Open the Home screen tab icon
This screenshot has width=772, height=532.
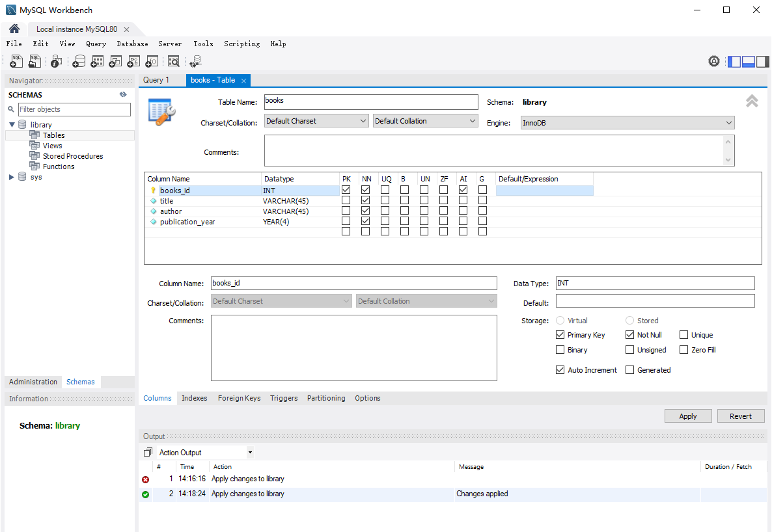[x=14, y=29]
